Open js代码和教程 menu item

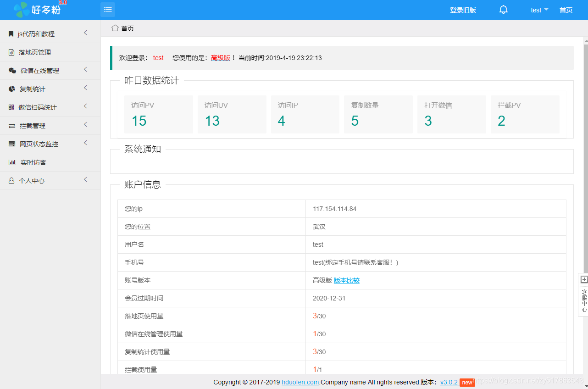pyautogui.click(x=50, y=34)
